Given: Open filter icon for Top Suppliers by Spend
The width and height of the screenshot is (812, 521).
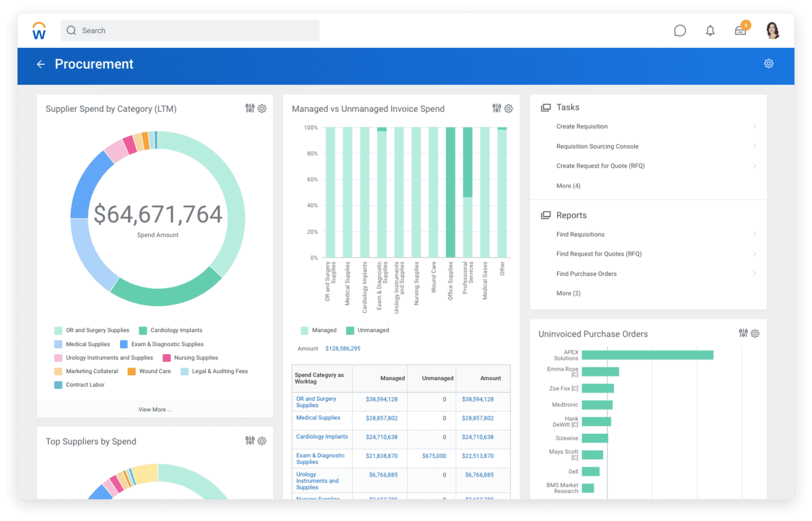Looking at the screenshot, I should (x=250, y=441).
